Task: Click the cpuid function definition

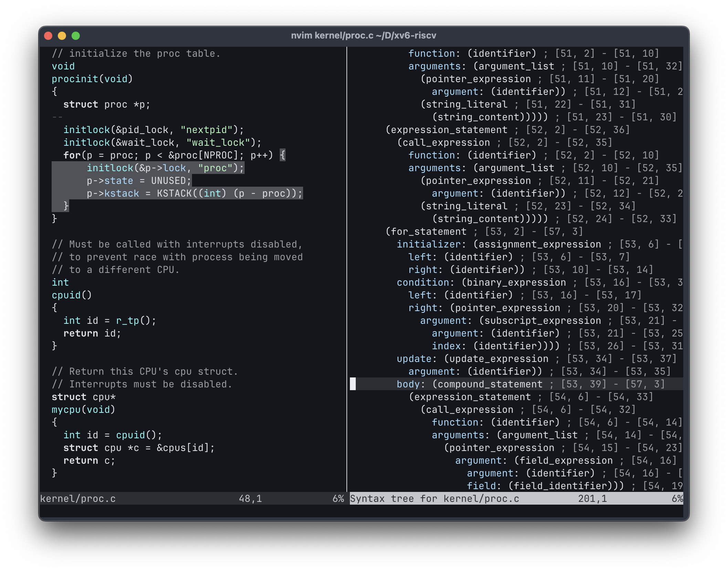Action: point(71,295)
